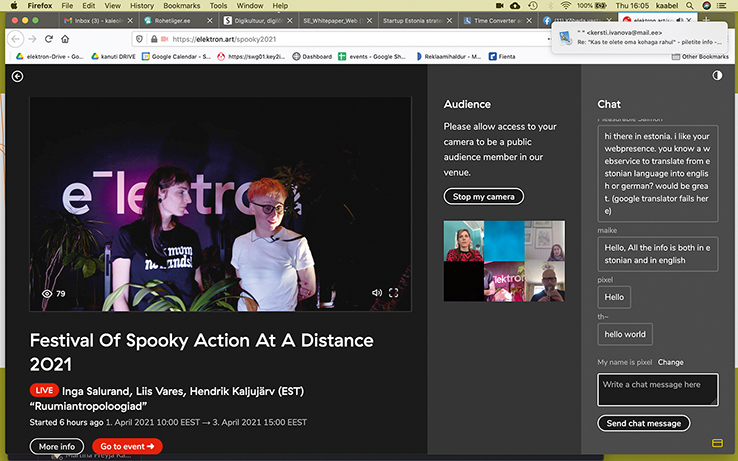Click the Firefox forward button

(32, 39)
